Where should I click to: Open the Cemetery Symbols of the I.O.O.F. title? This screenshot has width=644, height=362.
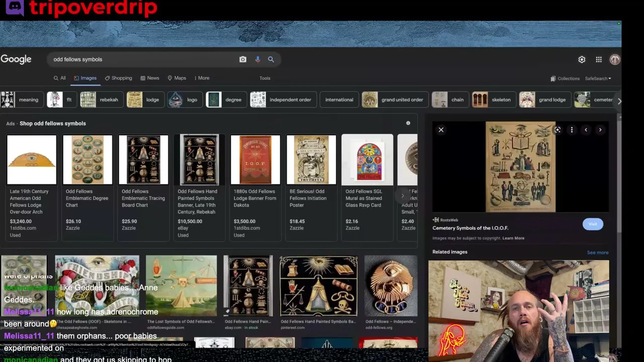pyautogui.click(x=470, y=228)
